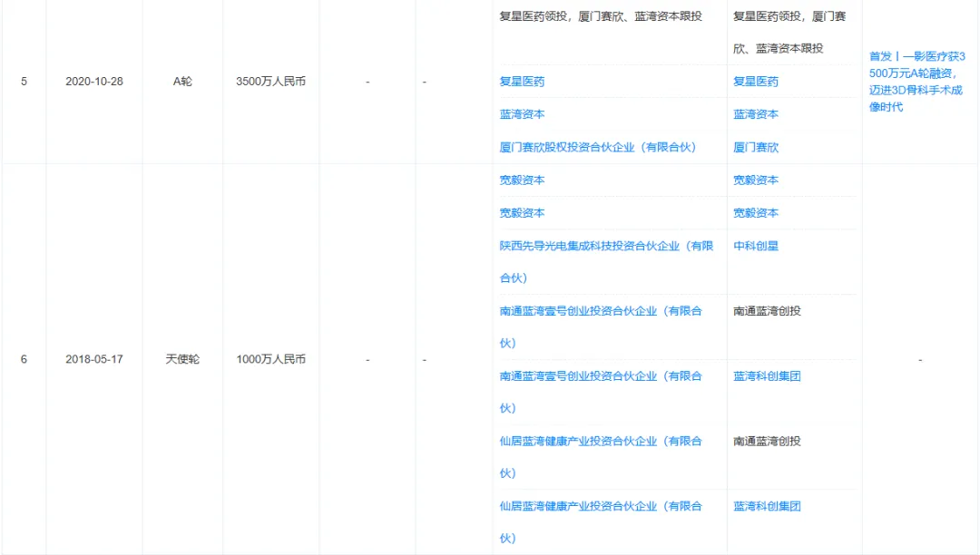Viewport: 980px width, 555px height.
Task: Open 南通蓝湾壹号创业投资 link beside 蓝湾科创集团
Action: tap(601, 392)
